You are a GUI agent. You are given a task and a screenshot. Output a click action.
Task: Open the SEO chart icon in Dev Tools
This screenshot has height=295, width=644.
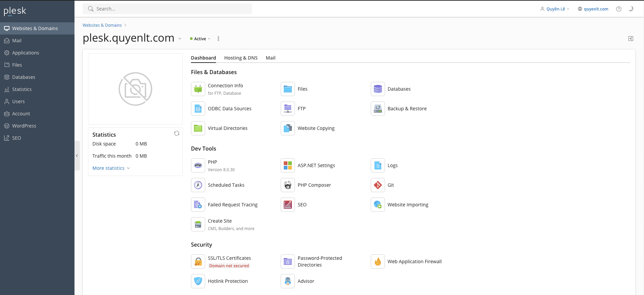tap(288, 205)
